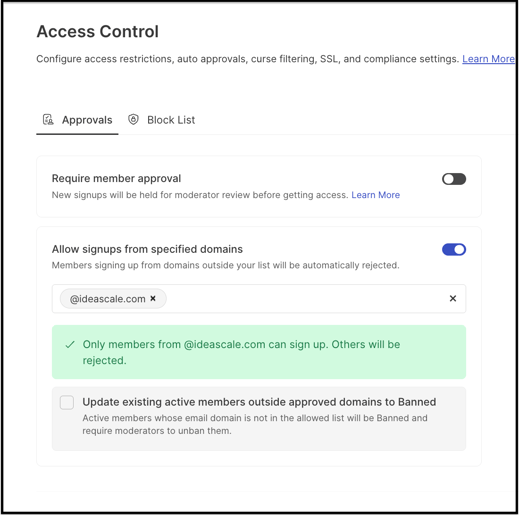Click the Update existing active members label text
This screenshot has width=519, height=515.
point(259,402)
